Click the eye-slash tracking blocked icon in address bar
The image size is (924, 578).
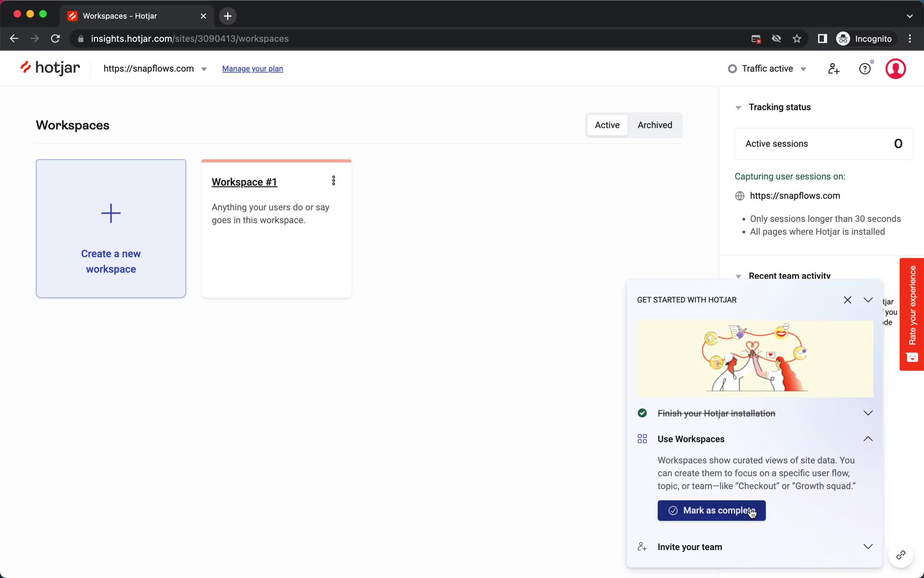click(x=776, y=39)
